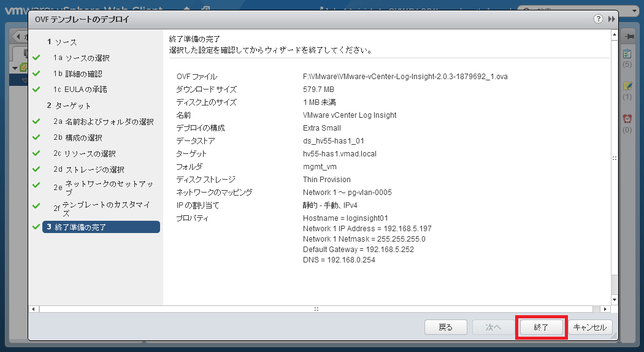Go to step 1c EULAの承諾
The height and width of the screenshot is (352, 644).
point(80,90)
